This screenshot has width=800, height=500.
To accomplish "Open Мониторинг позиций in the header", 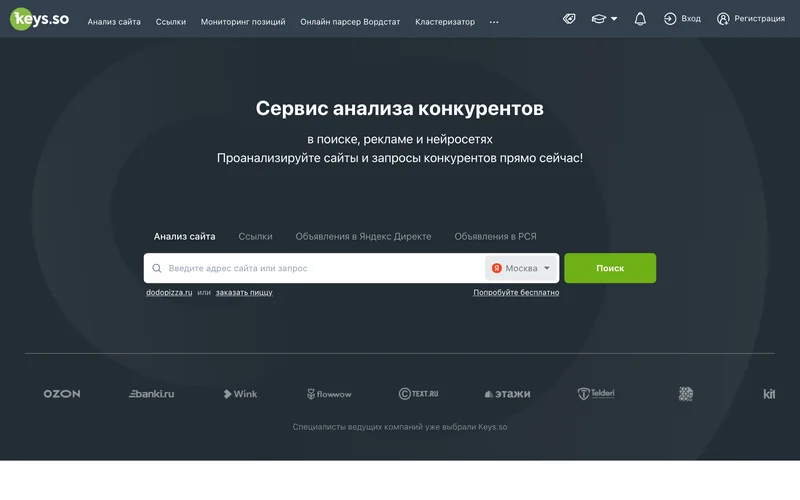I will 243,22.
